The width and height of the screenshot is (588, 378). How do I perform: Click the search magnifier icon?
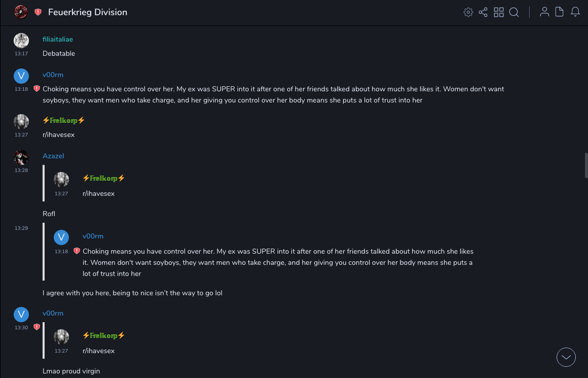click(x=514, y=12)
